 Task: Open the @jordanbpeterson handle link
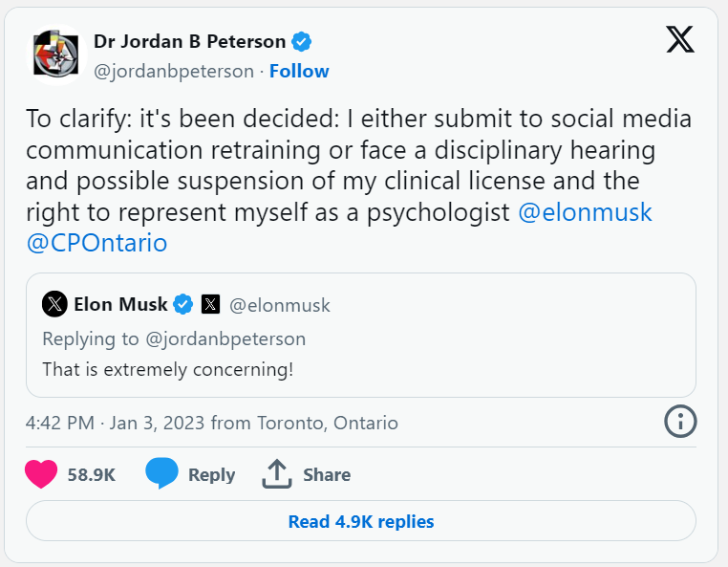[174, 72]
